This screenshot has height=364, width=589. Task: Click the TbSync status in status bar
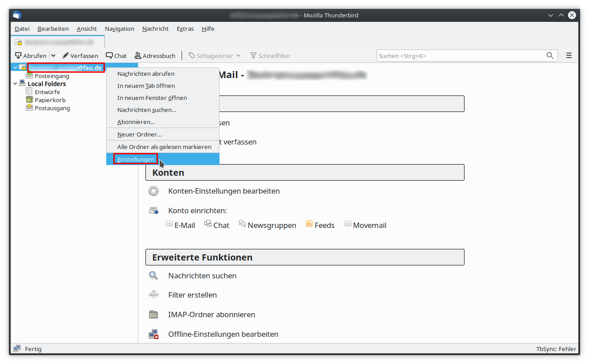pyautogui.click(x=556, y=349)
